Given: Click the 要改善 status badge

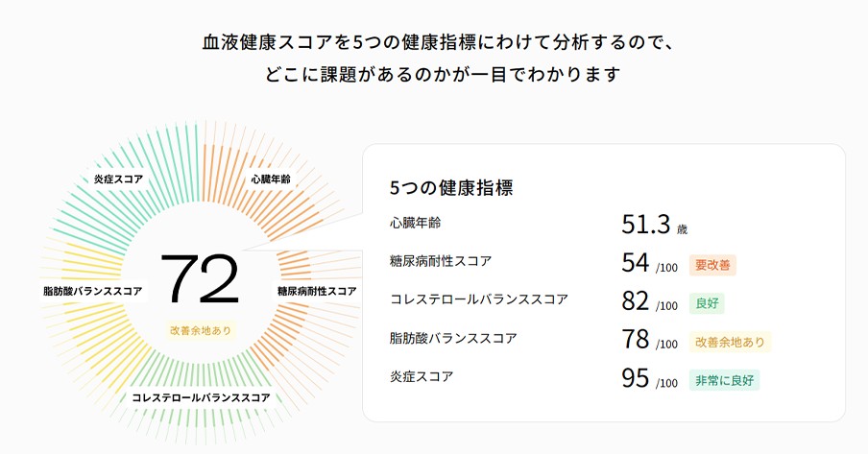Looking at the screenshot, I should coord(712,265).
